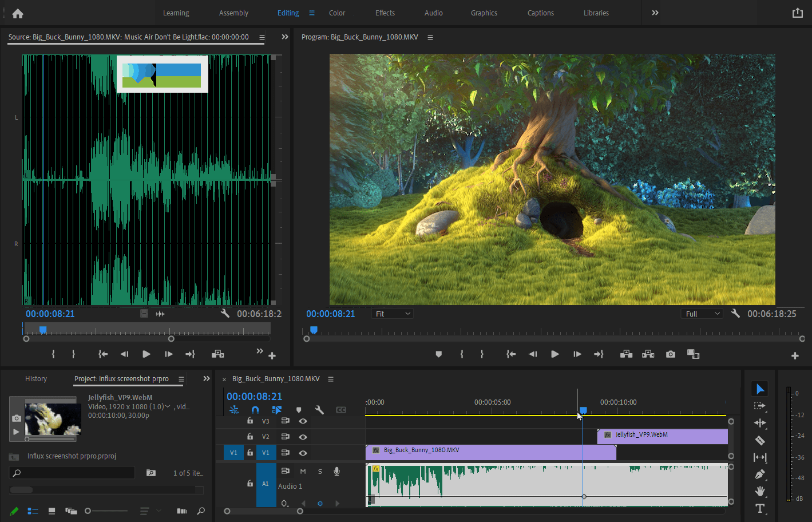Image resolution: width=812 pixels, height=522 pixels.
Task: Select the Pen tool
Action: pyautogui.click(x=760, y=474)
